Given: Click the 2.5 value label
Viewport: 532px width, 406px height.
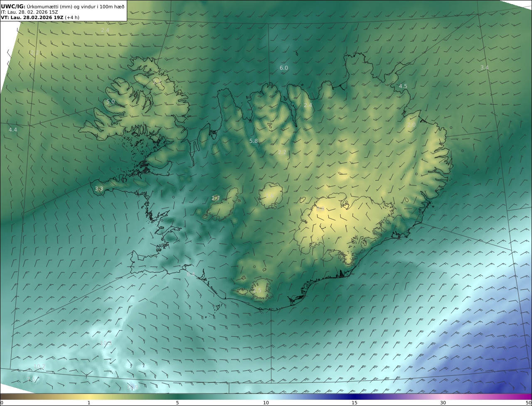Looking at the screenshot, I should [x=258, y=290].
